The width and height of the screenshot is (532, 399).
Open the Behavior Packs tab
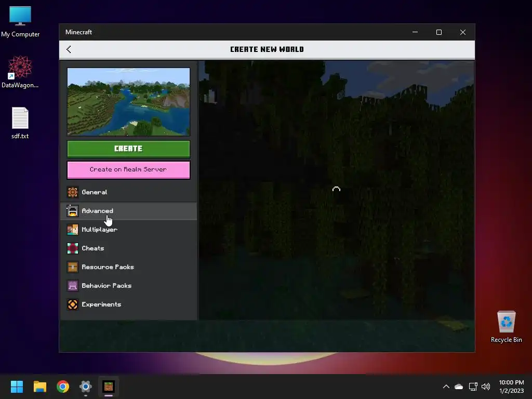129,286
